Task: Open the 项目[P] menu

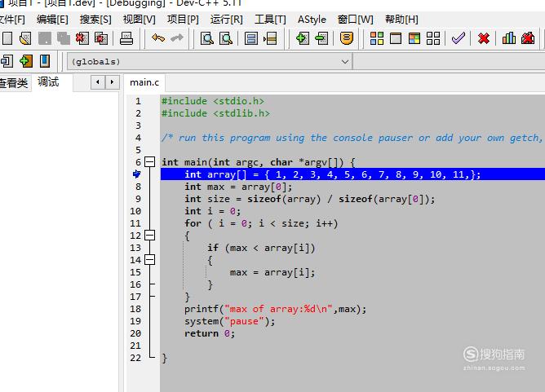Action: (x=183, y=20)
